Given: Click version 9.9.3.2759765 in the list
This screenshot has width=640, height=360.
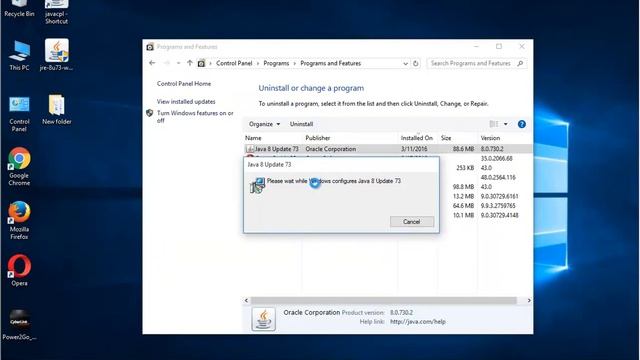Looking at the screenshot, I should tap(498, 206).
